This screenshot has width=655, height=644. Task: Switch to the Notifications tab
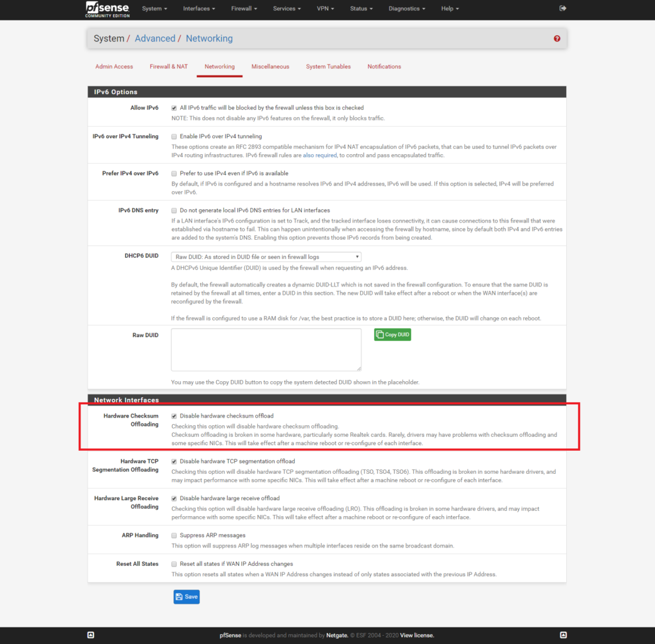click(384, 67)
